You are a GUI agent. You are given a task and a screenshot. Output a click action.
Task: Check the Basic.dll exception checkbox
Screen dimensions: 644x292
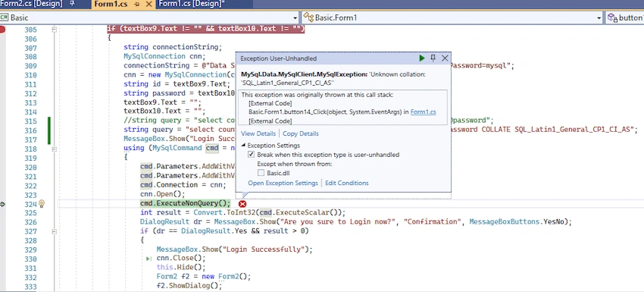click(261, 173)
